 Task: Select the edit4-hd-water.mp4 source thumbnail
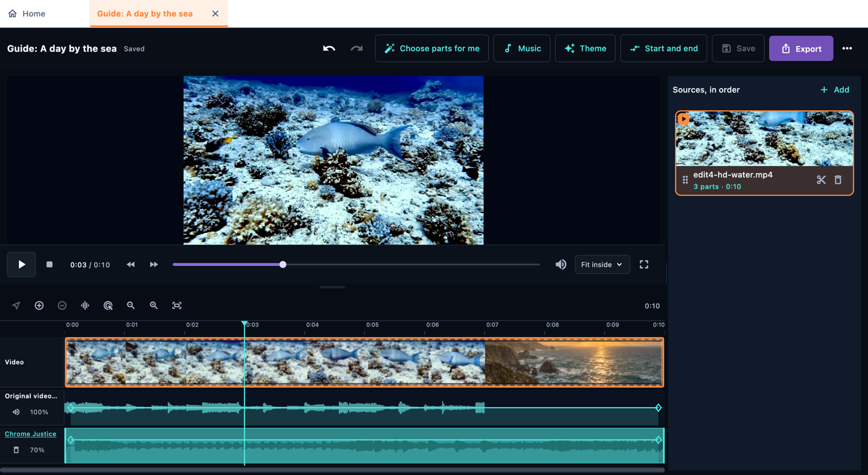tap(764, 139)
